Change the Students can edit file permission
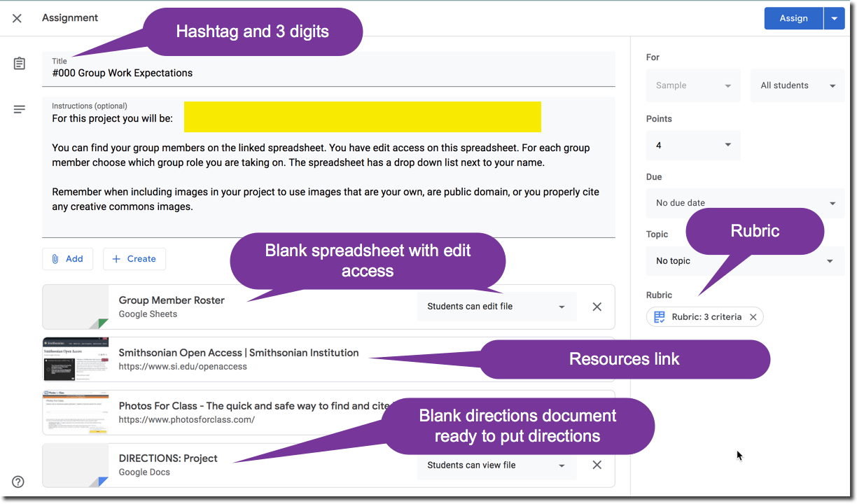The image size is (857, 504). [x=496, y=307]
